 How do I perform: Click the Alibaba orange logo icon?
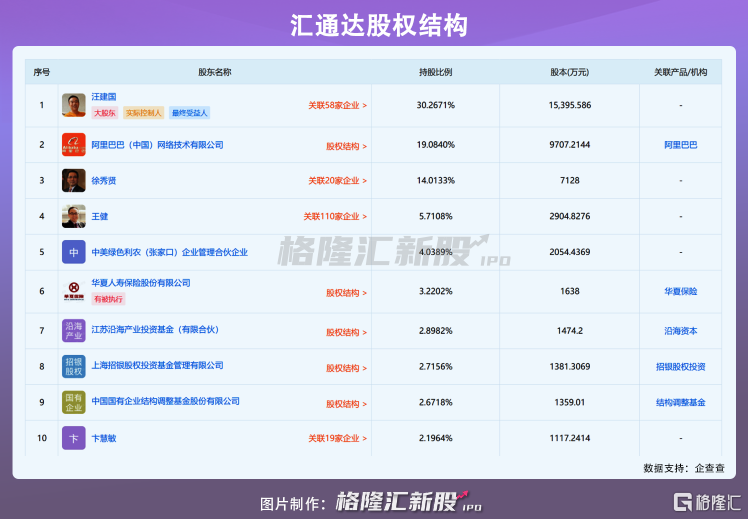tap(73, 145)
